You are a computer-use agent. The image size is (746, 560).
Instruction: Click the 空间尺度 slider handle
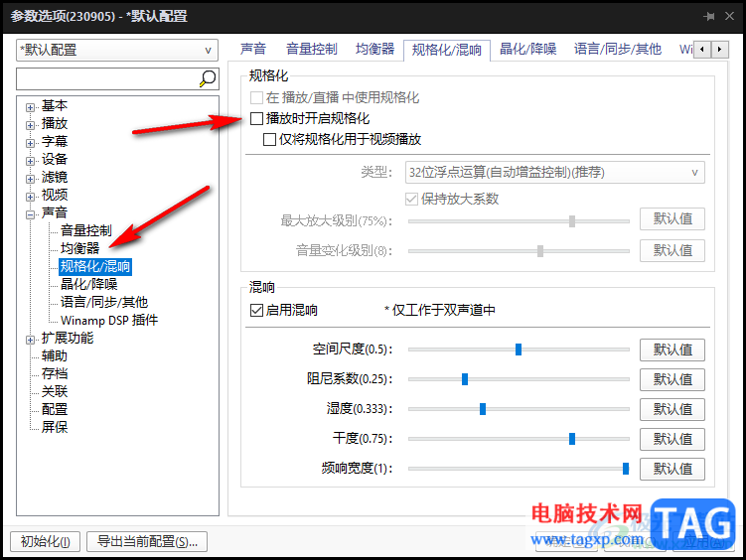coord(519,350)
